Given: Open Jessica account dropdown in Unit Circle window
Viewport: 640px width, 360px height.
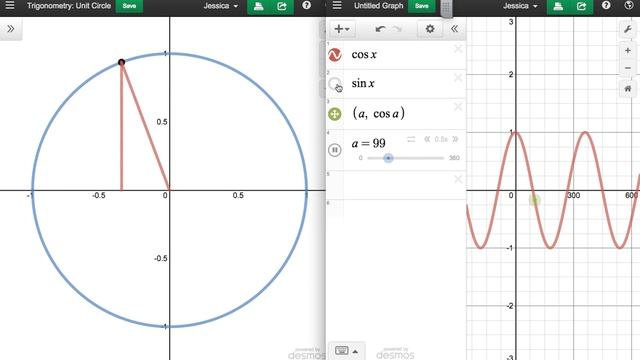Looking at the screenshot, I should [221, 6].
